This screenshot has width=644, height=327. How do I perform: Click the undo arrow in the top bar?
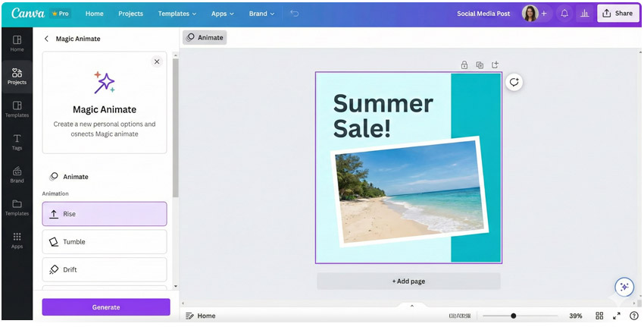(295, 14)
